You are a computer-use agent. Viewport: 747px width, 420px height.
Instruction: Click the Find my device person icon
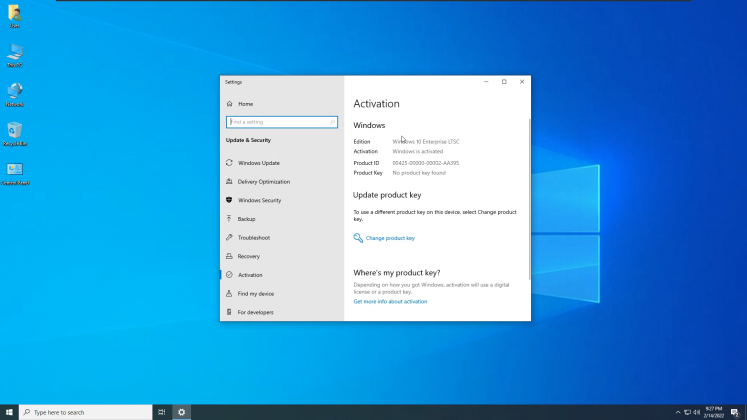pyautogui.click(x=229, y=293)
